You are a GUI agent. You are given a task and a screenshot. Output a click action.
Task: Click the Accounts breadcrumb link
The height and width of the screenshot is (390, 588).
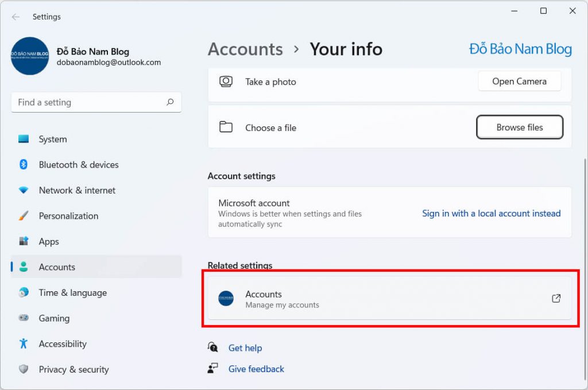click(x=245, y=49)
